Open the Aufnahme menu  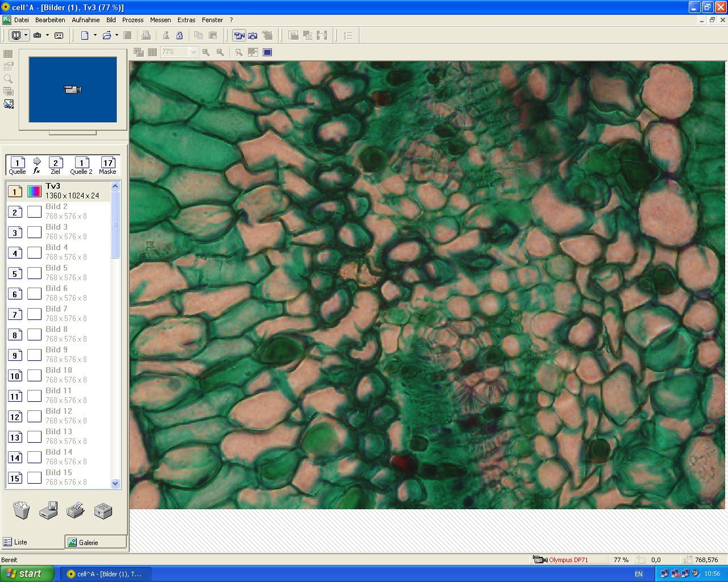pyautogui.click(x=85, y=20)
